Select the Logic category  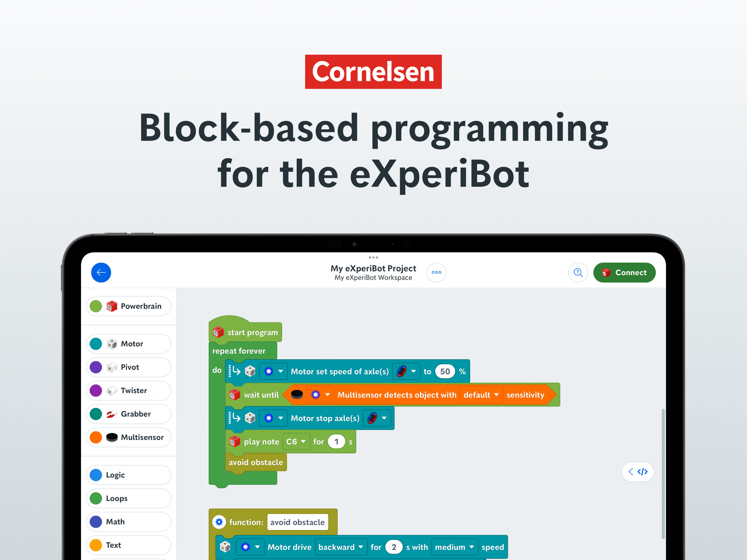pyautogui.click(x=129, y=475)
